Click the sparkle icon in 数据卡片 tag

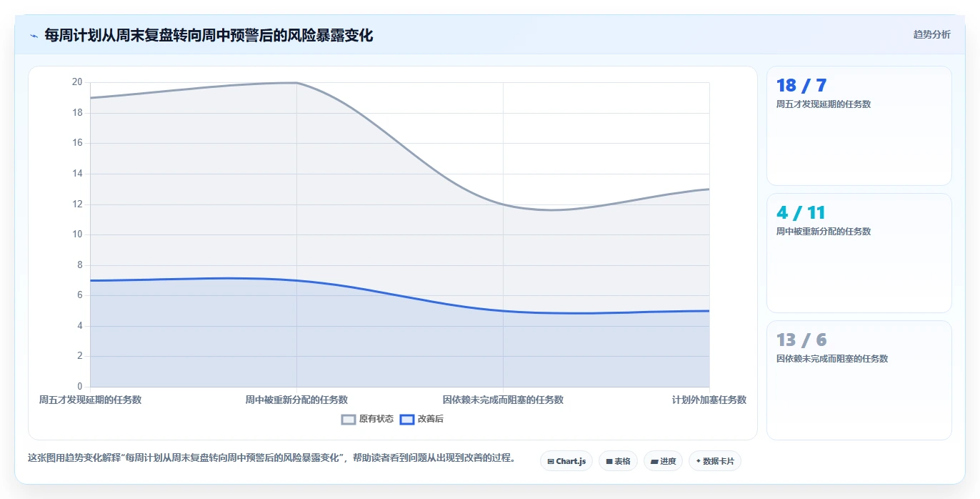tap(698, 461)
